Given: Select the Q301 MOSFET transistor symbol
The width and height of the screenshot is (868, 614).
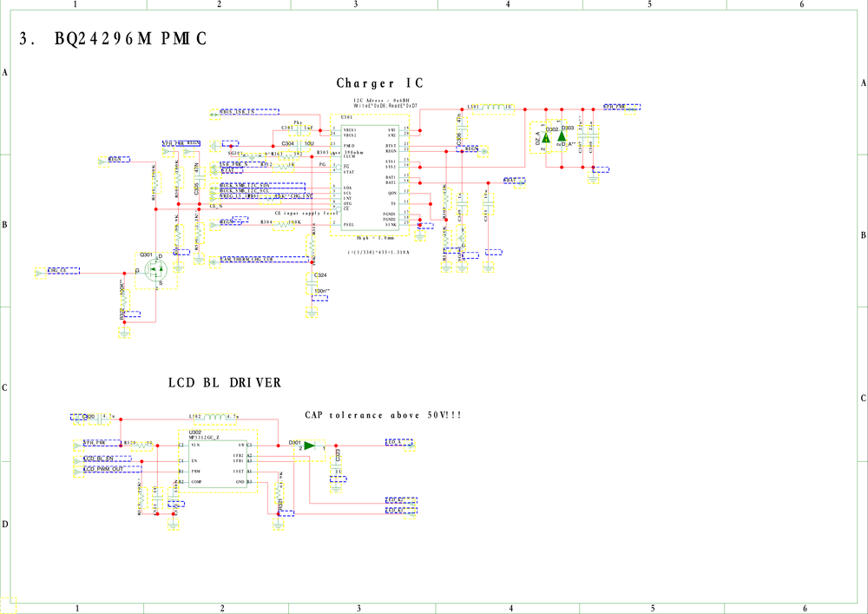Looking at the screenshot, I should [x=156, y=270].
